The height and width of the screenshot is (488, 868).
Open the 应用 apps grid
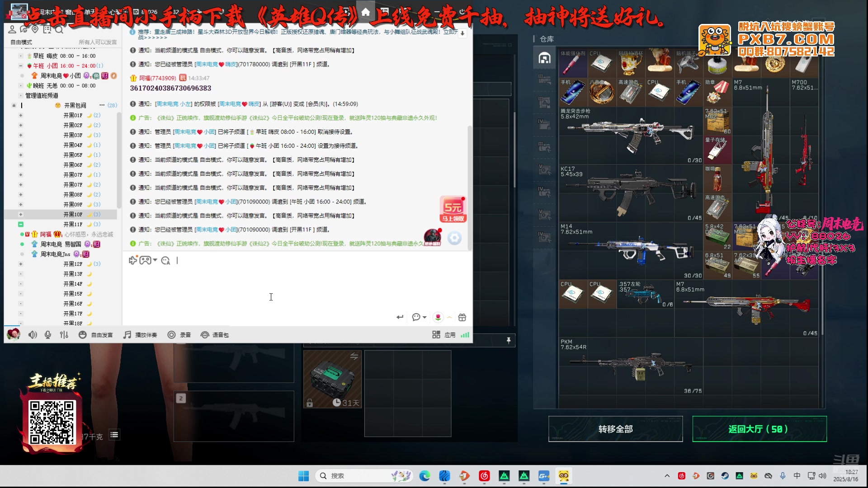tap(444, 335)
